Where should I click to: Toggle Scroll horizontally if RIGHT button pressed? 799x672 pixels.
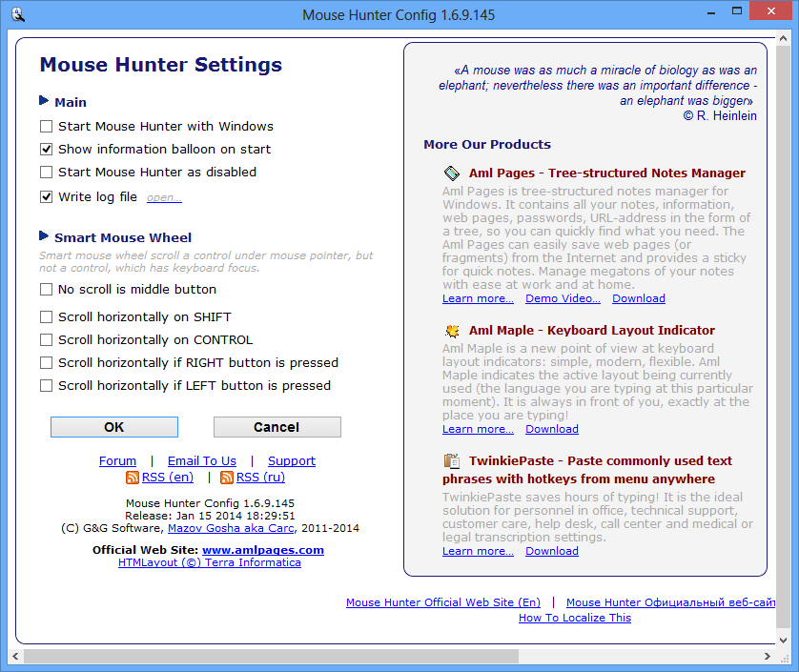click(x=47, y=363)
